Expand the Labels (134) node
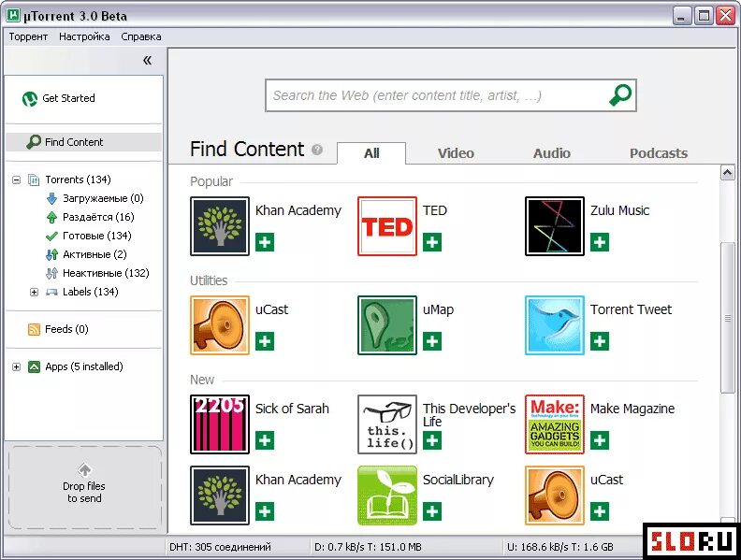The height and width of the screenshot is (560, 741). coord(34,293)
